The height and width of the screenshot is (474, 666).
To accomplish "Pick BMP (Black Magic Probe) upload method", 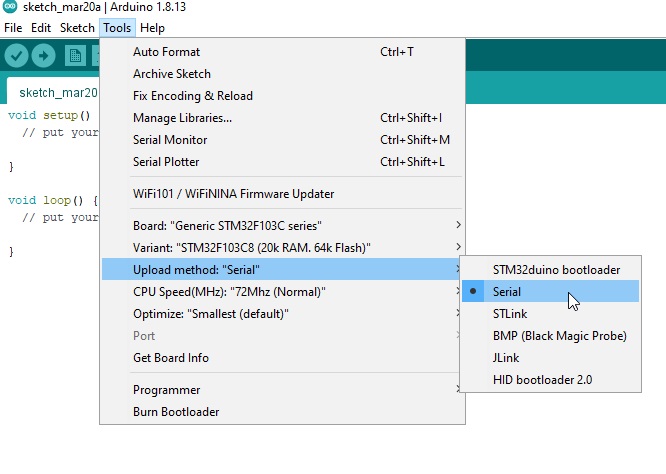I will pyautogui.click(x=550, y=336).
